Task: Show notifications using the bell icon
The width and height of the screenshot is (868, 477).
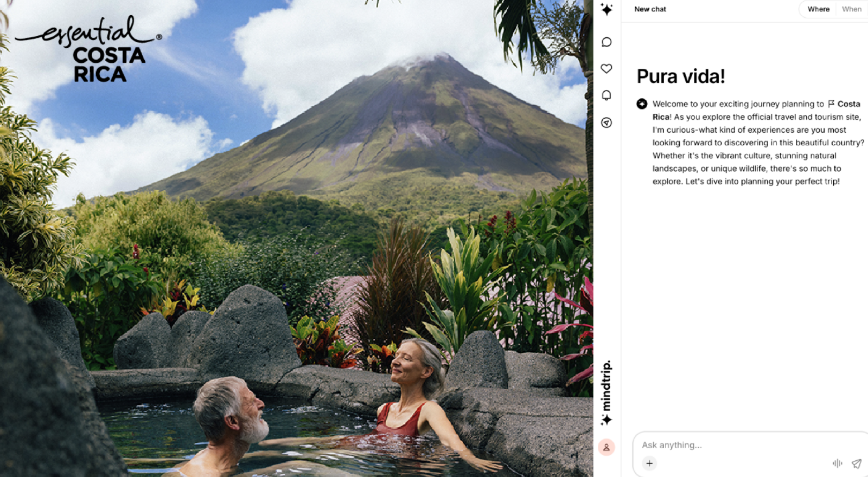Action: pos(607,95)
